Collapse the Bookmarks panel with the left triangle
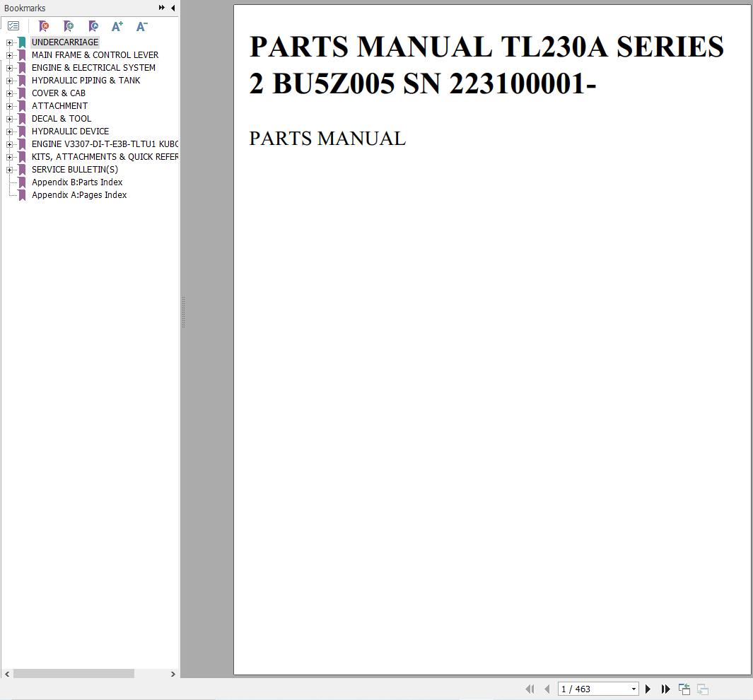The image size is (753, 700). click(x=173, y=8)
